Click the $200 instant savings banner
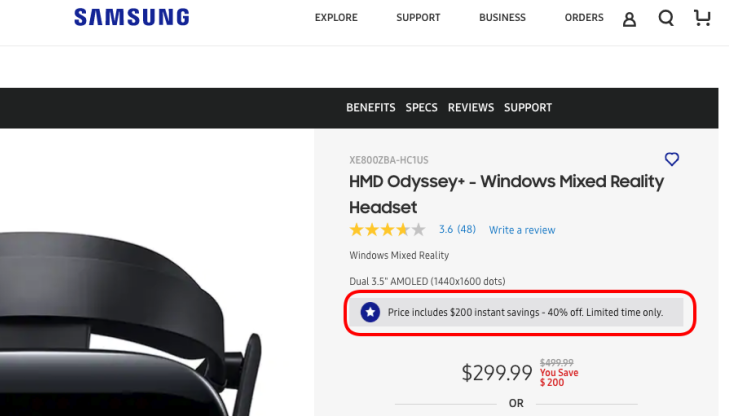 pos(516,312)
